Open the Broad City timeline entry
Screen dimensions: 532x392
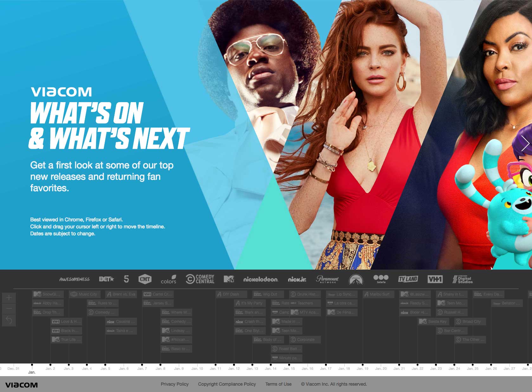470,322
